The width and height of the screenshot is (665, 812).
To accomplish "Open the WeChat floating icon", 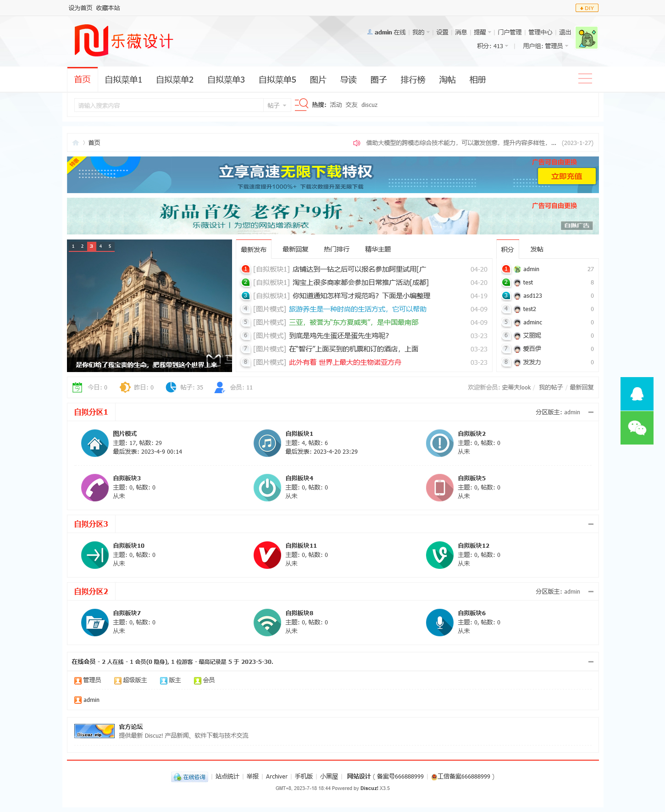I will point(637,428).
